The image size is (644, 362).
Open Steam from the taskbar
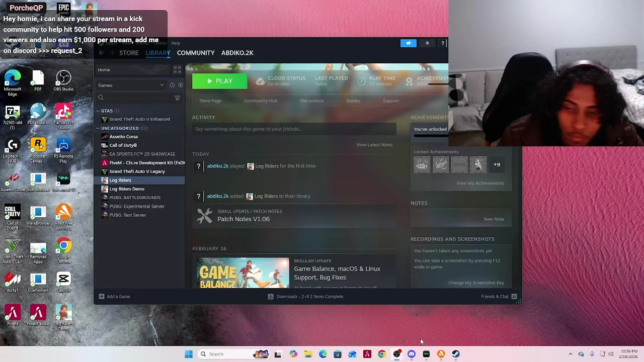click(456, 354)
